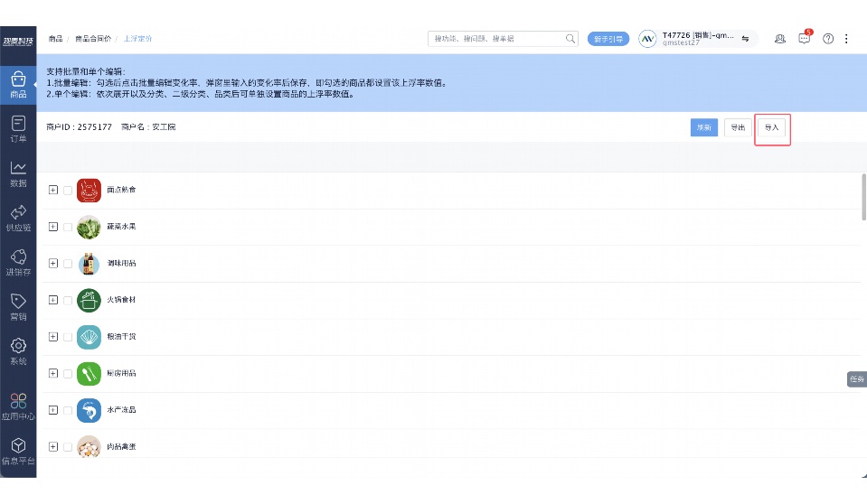This screenshot has width=867, height=504.
Task: Open the 数据 (Data) chart icon
Action: (x=18, y=172)
